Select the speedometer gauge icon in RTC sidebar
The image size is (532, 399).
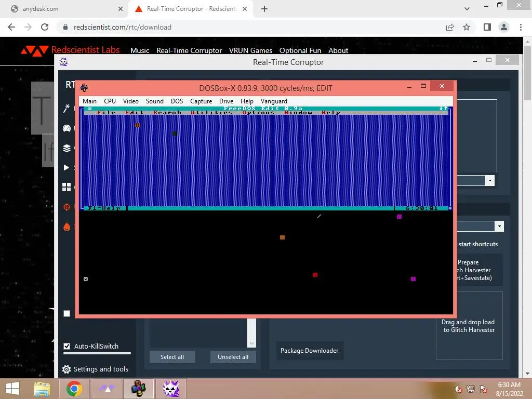coord(66,128)
